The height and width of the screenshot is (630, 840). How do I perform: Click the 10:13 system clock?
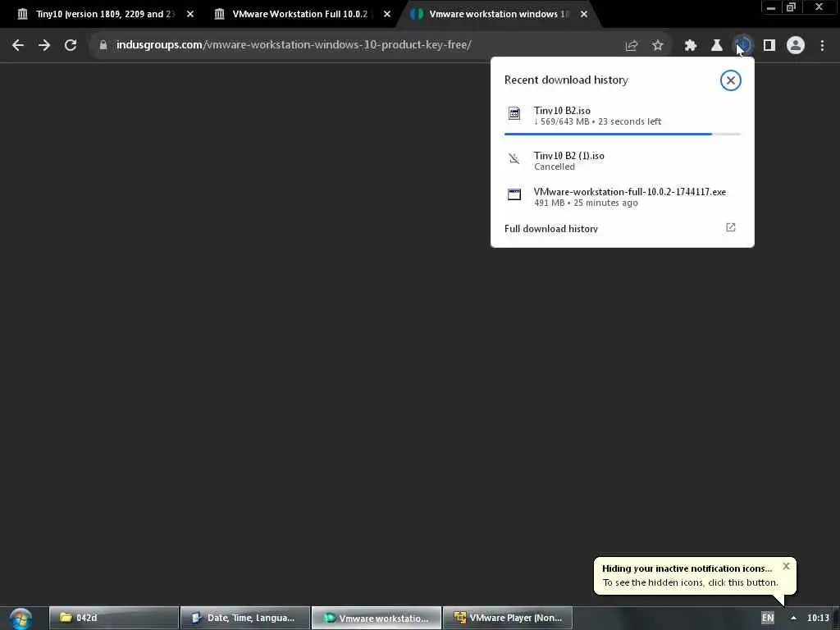pyautogui.click(x=818, y=619)
